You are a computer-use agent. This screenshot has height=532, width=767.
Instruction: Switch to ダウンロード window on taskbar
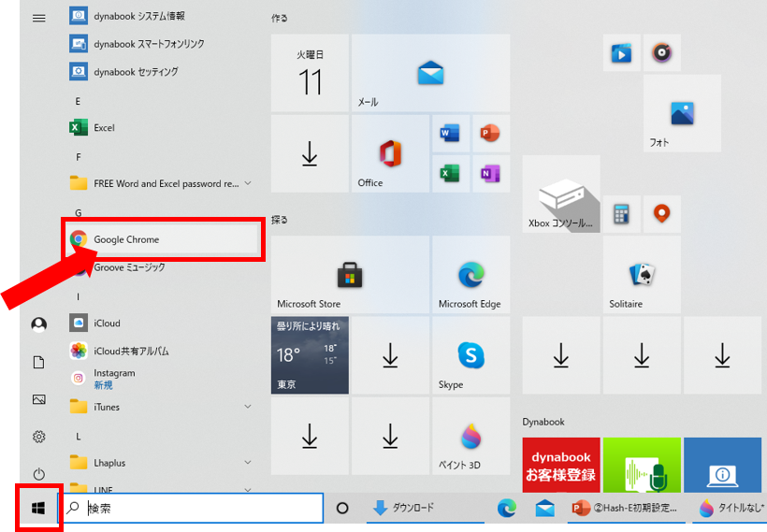(425, 508)
